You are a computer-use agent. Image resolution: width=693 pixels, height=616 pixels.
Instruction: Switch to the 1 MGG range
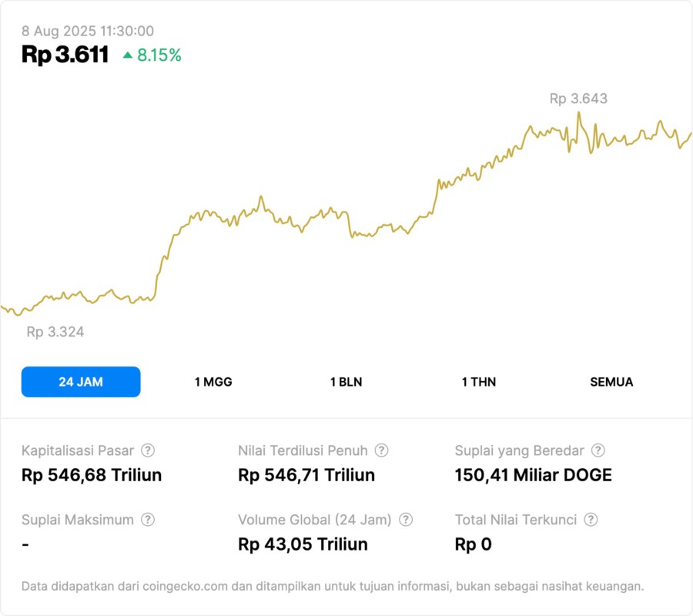click(x=213, y=382)
